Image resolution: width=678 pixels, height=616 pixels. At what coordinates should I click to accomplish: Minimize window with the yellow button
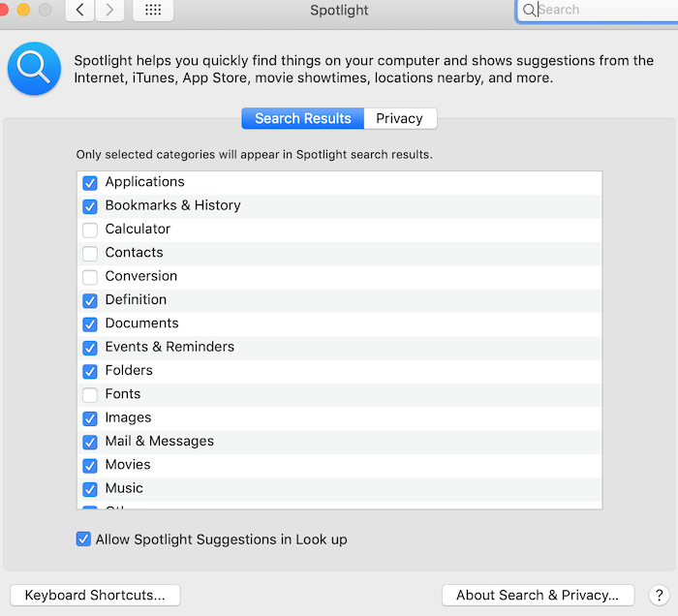[23, 10]
